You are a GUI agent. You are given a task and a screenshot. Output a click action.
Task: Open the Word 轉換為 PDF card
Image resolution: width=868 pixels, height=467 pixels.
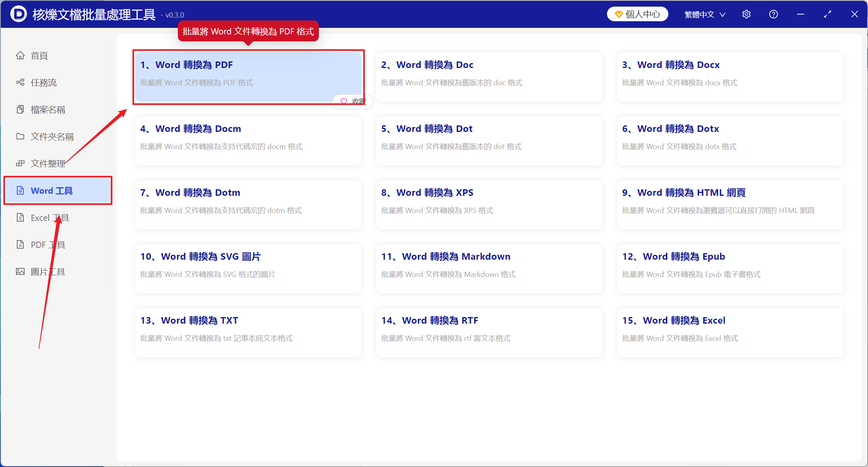tap(248, 77)
